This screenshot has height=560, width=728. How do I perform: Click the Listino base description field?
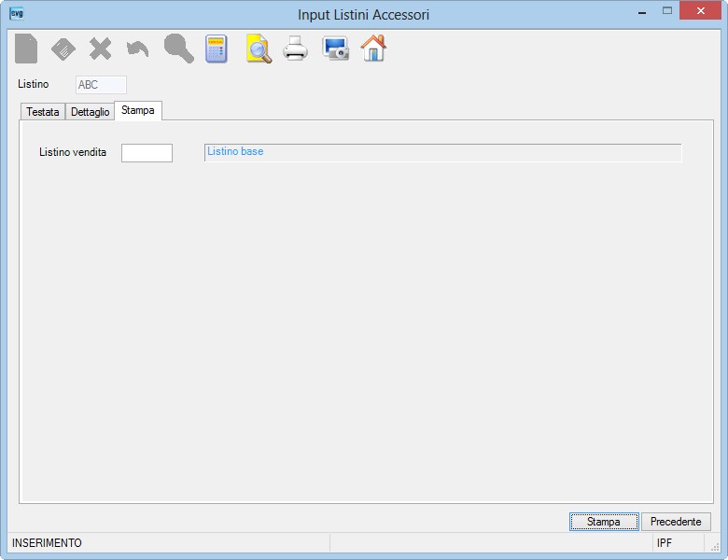click(443, 152)
